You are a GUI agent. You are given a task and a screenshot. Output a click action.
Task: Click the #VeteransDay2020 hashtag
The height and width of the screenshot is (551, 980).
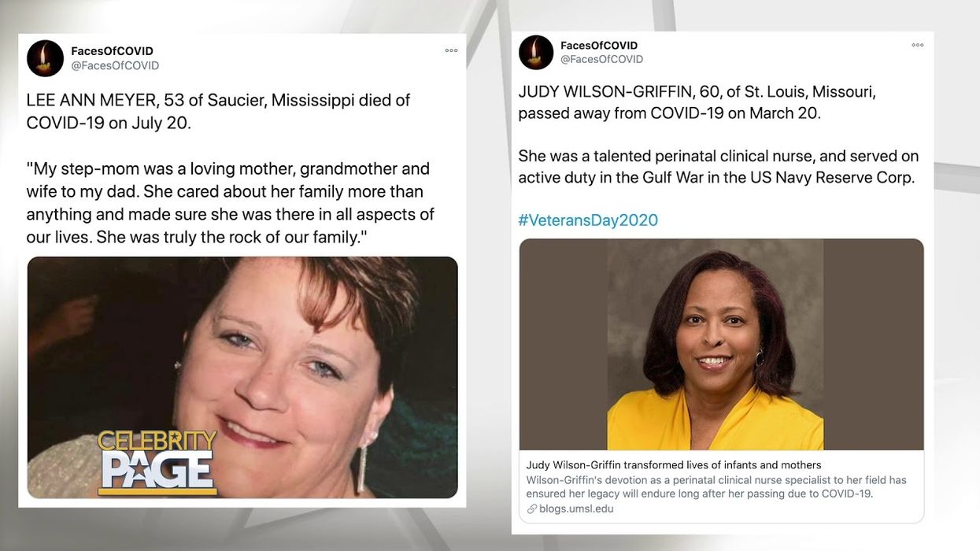tap(588, 220)
